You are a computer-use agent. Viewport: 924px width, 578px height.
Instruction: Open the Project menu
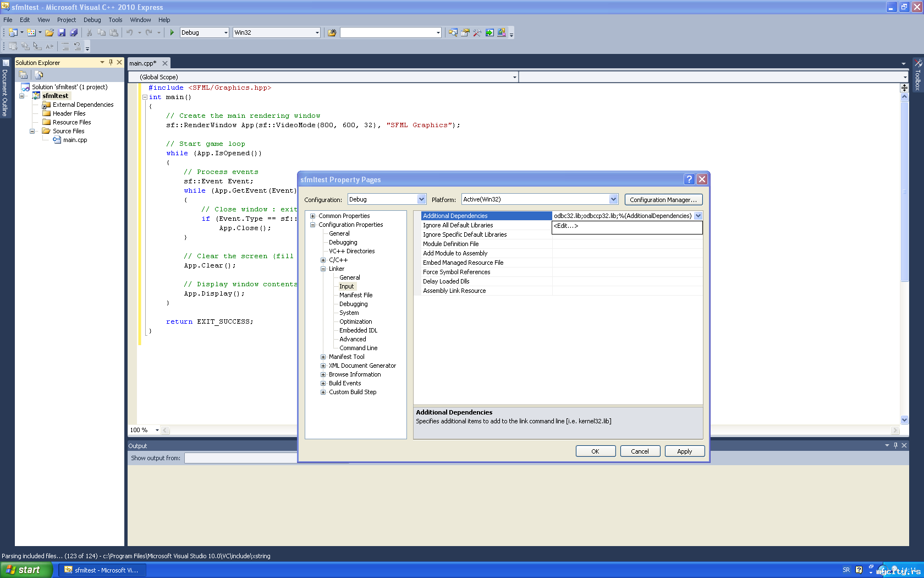click(x=66, y=20)
